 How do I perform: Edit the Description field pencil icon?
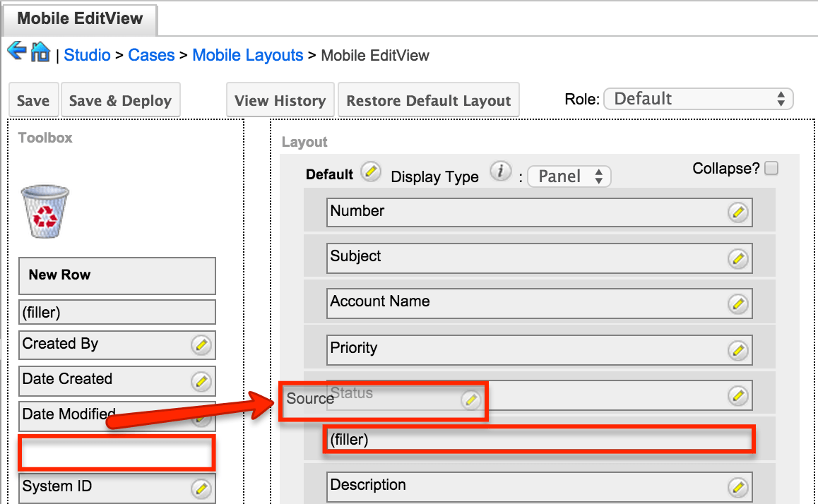tap(738, 487)
